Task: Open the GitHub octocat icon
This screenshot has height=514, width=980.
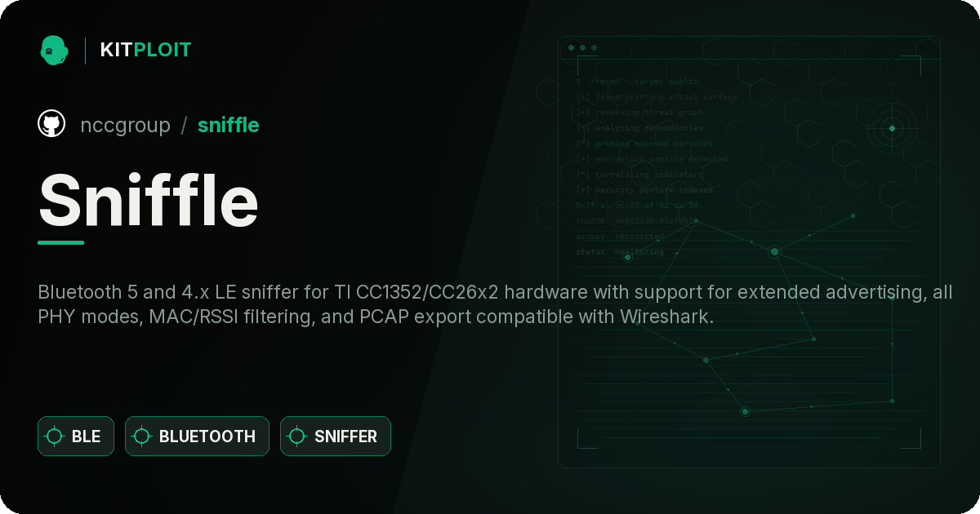Action: 51,124
